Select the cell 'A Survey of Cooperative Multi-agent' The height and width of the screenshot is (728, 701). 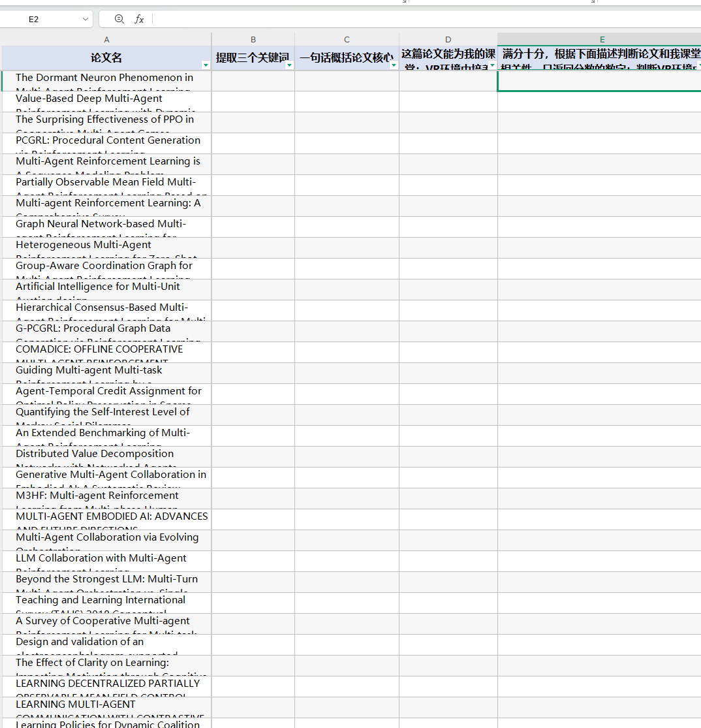[106, 624]
